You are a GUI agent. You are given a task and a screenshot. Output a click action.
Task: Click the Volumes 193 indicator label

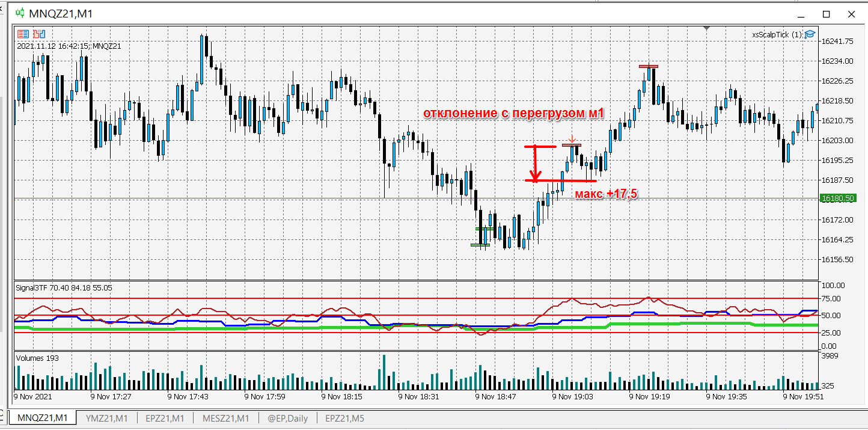click(37, 358)
